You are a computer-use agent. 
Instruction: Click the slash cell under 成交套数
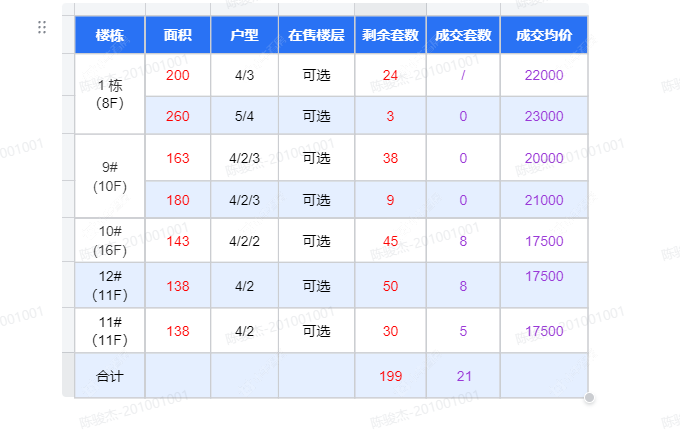point(463,75)
